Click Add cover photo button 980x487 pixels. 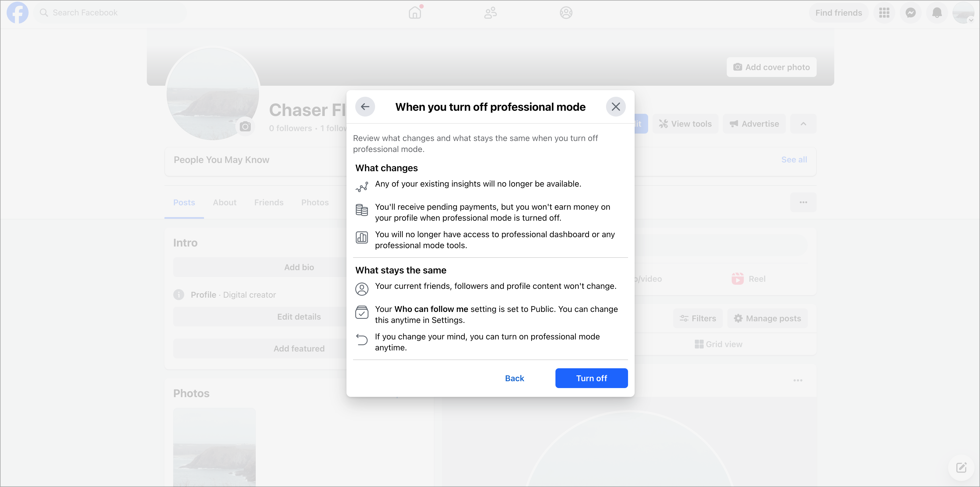pos(771,67)
